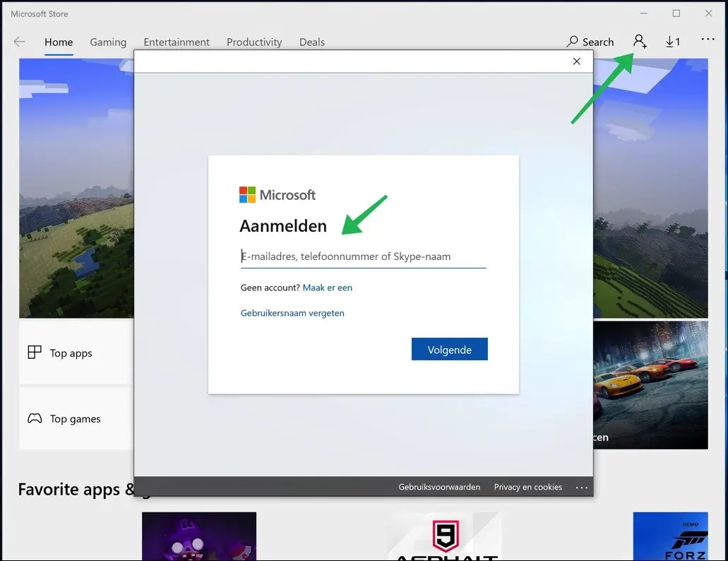The width and height of the screenshot is (728, 561).
Task: Minimize the Microsoft Store window
Action: coord(643,13)
